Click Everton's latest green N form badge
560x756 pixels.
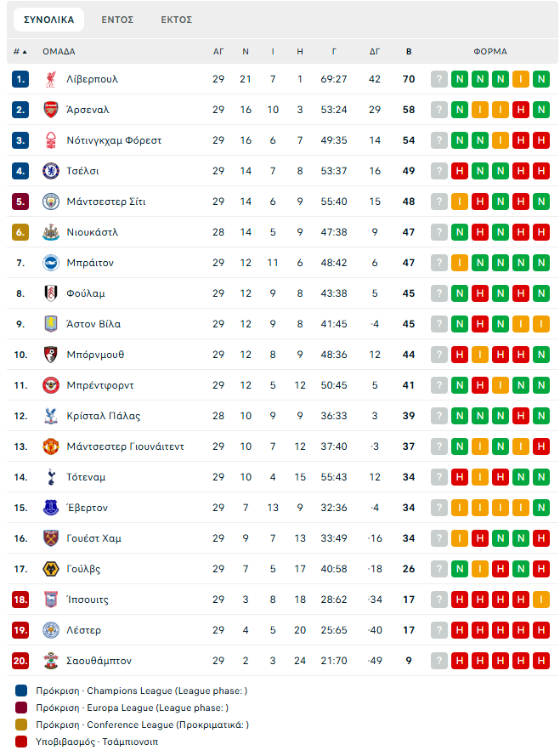click(x=541, y=508)
